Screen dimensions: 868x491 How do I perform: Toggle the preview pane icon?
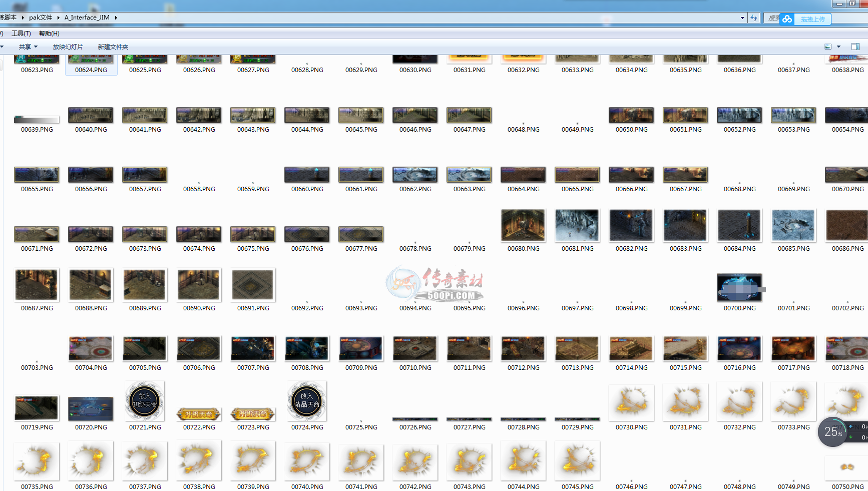pyautogui.click(x=855, y=47)
